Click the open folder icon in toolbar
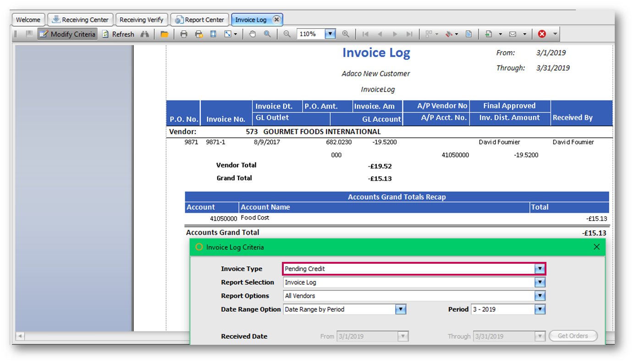Screen dimensions: 634x364 (x=164, y=34)
